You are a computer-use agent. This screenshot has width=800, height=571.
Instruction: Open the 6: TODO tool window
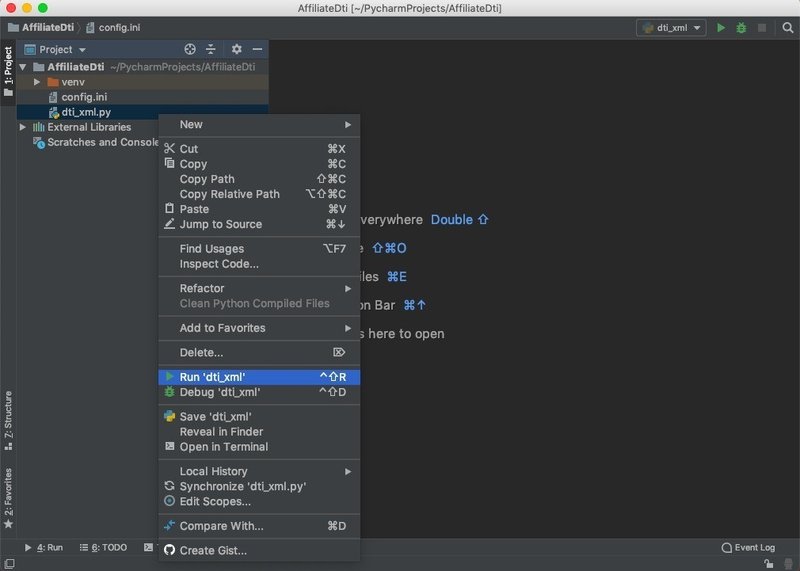point(103,548)
